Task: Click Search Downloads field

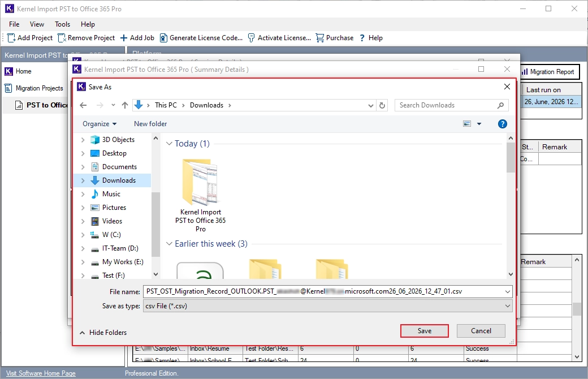Action: 452,105
